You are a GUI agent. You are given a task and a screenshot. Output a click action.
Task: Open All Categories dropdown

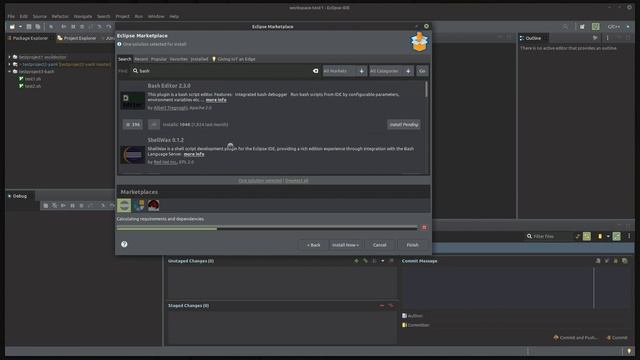tap(391, 71)
